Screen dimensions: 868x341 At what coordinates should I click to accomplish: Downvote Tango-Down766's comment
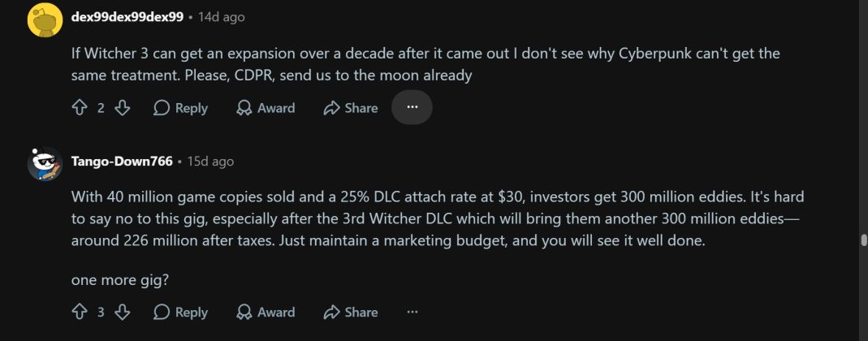tap(122, 313)
